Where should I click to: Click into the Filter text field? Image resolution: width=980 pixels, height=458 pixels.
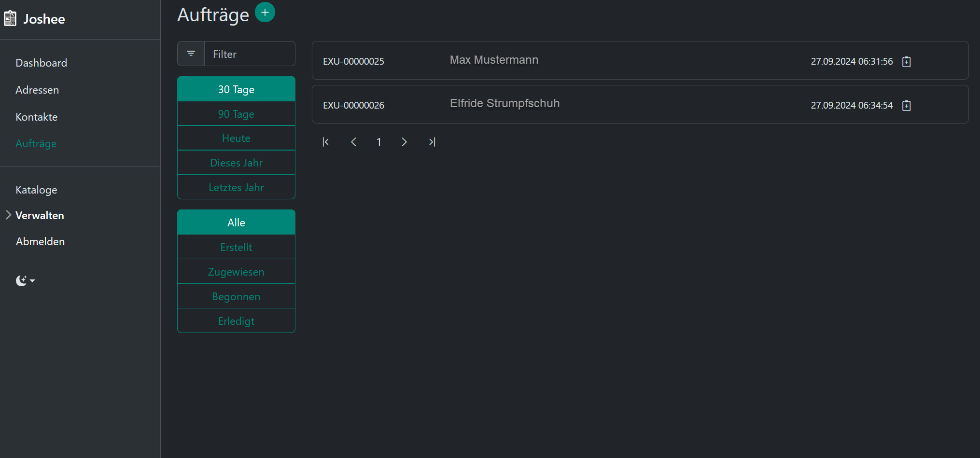[x=250, y=54]
